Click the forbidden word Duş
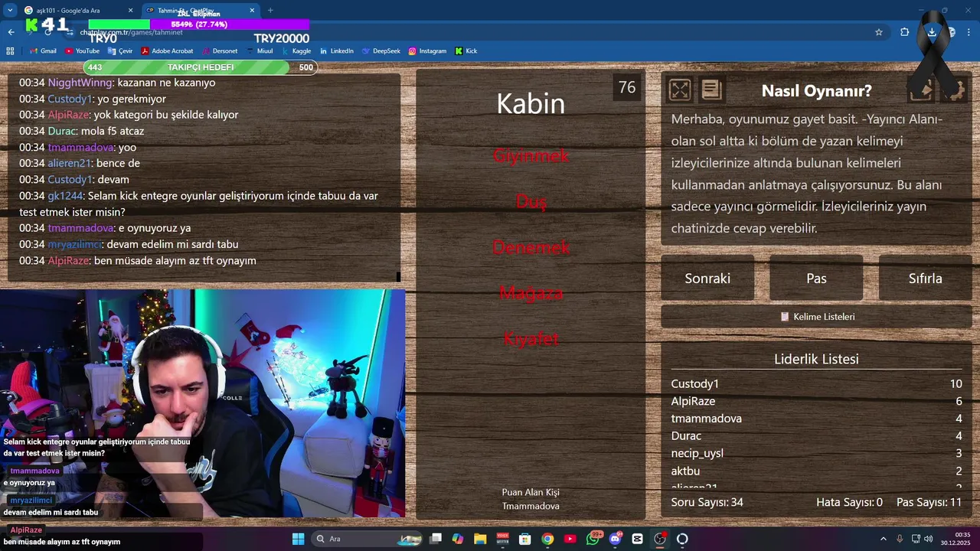The height and width of the screenshot is (551, 980). coord(531,201)
